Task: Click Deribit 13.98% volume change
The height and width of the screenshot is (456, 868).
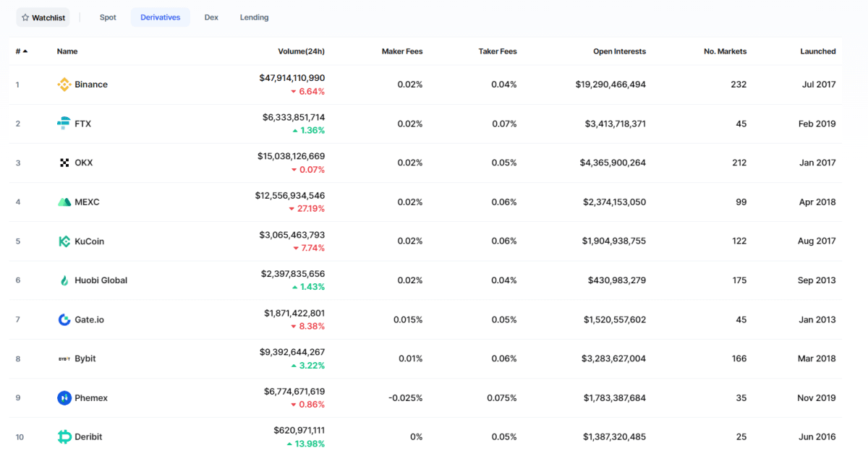Action: point(306,444)
